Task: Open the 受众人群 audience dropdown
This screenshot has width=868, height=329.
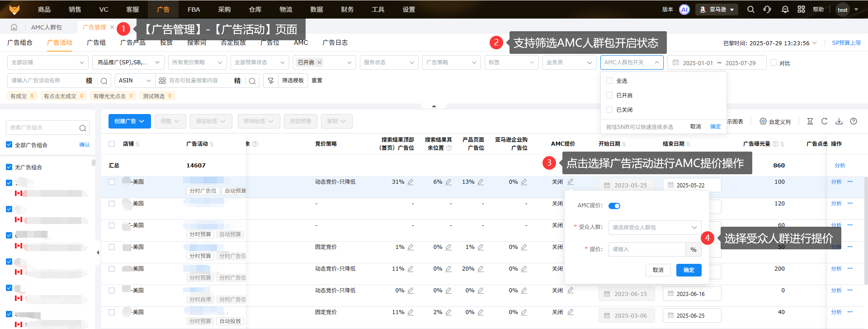Action: [x=655, y=228]
